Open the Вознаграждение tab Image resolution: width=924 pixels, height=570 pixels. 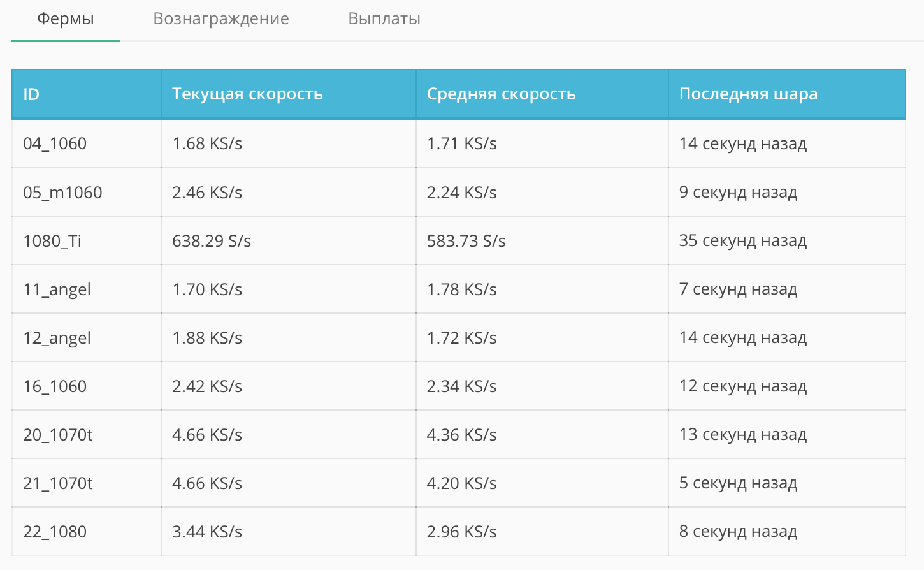click(221, 19)
